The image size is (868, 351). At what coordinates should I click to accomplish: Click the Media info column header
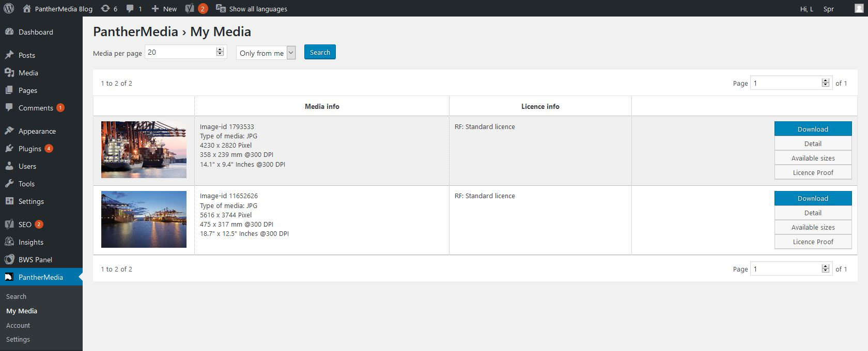(x=322, y=106)
